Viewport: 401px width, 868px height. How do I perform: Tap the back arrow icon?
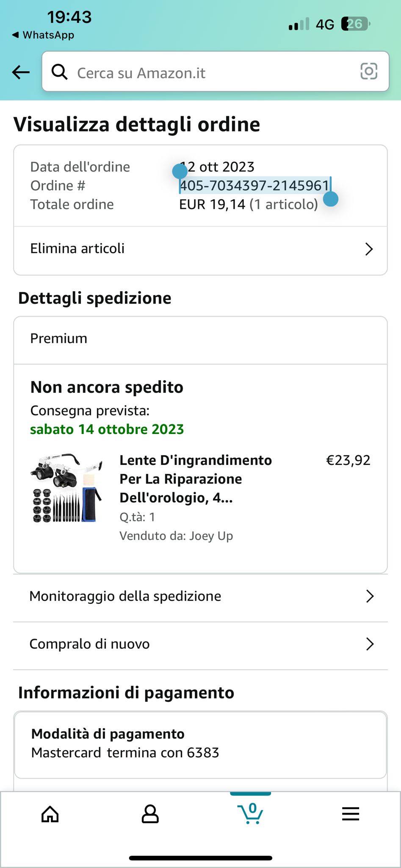pyautogui.click(x=21, y=72)
